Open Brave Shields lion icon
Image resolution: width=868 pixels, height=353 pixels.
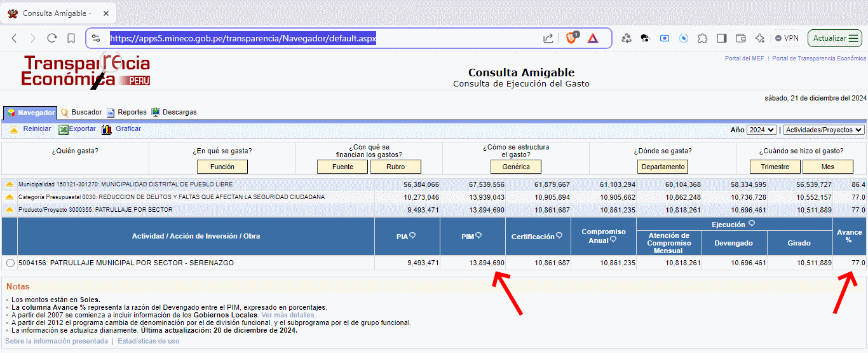[571, 38]
